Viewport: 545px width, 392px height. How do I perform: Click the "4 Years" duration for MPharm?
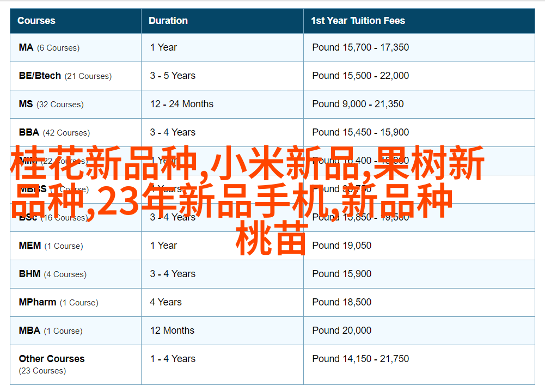[x=166, y=302]
